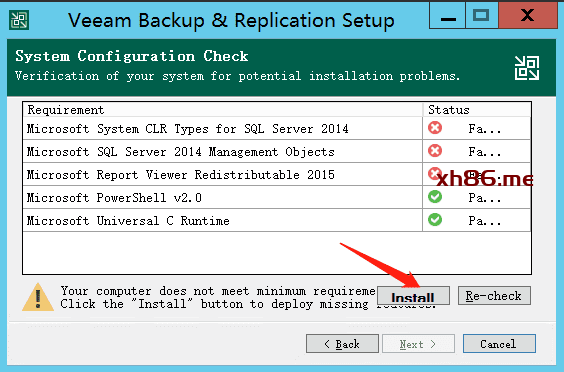The image size is (564, 372).
Task: Close the Veeam setup window
Action: pyautogui.click(x=527, y=15)
